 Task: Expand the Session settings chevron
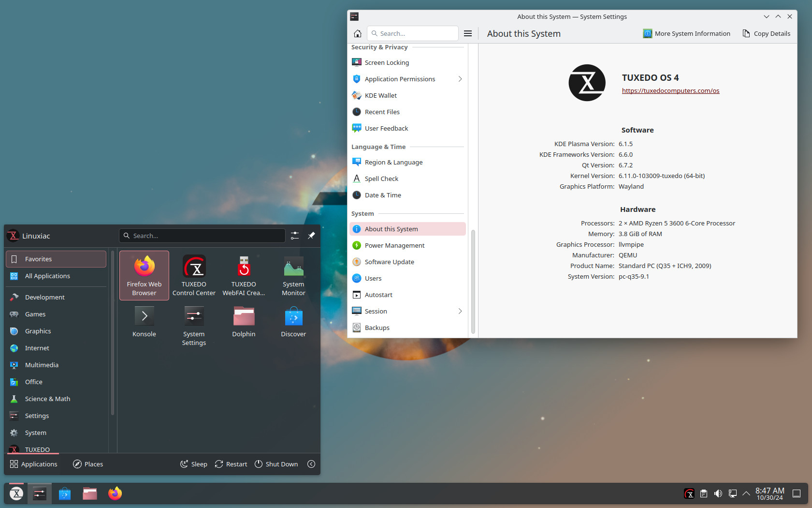click(460, 311)
